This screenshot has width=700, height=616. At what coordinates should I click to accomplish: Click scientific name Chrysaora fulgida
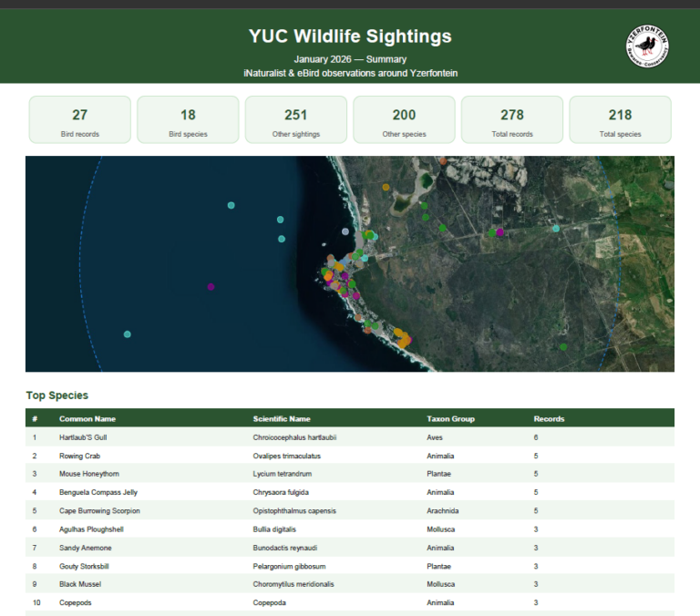pyautogui.click(x=281, y=492)
